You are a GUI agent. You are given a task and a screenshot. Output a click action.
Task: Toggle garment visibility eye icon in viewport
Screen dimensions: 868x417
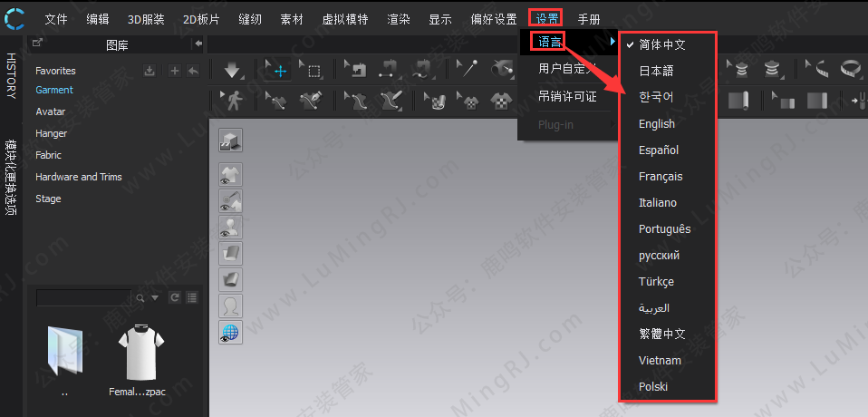230,175
